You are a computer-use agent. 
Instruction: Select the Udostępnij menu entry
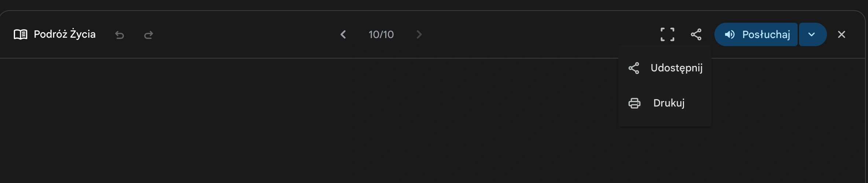tap(665, 68)
